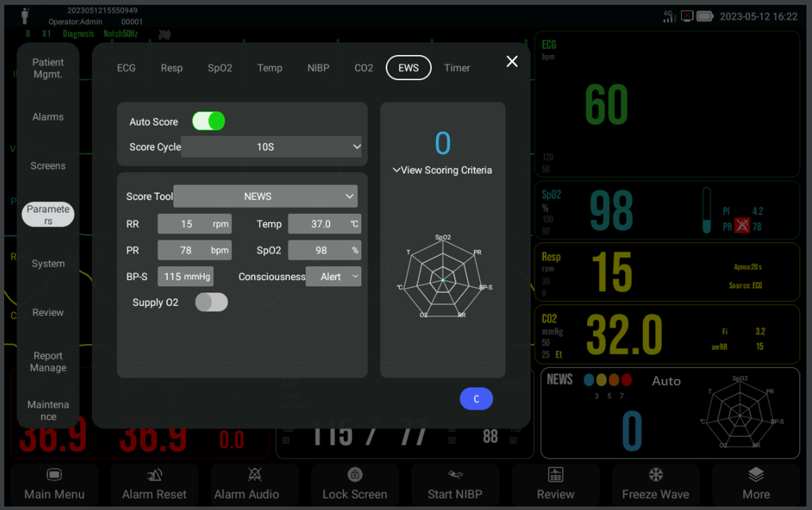Mute alarms with Alarm Audio icon
Image resolution: width=812 pixels, height=510 pixels.
pyautogui.click(x=255, y=475)
